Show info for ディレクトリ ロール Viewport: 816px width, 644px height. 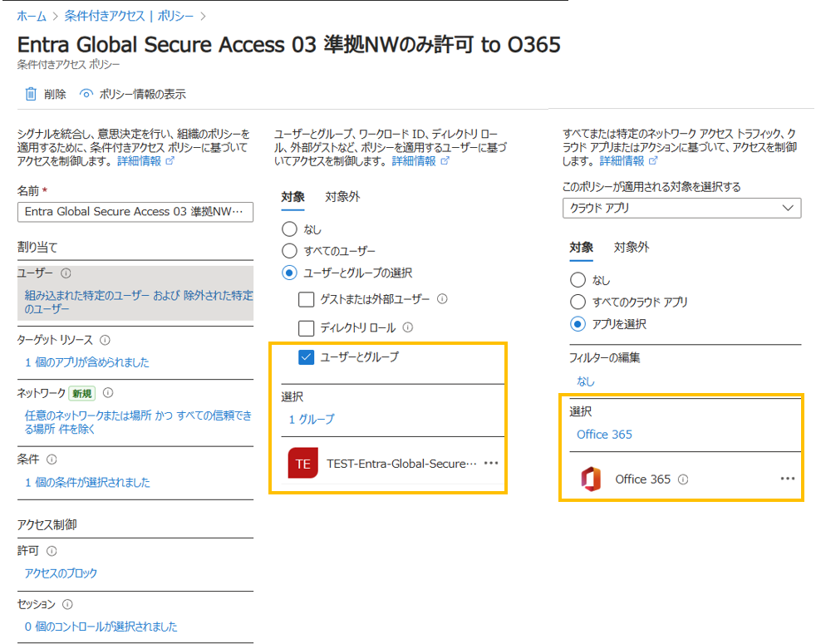point(408,327)
